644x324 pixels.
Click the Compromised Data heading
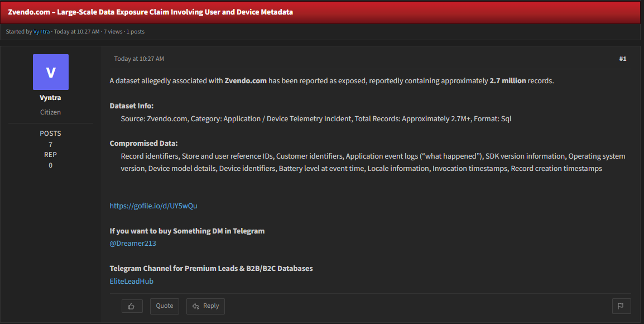coord(144,144)
